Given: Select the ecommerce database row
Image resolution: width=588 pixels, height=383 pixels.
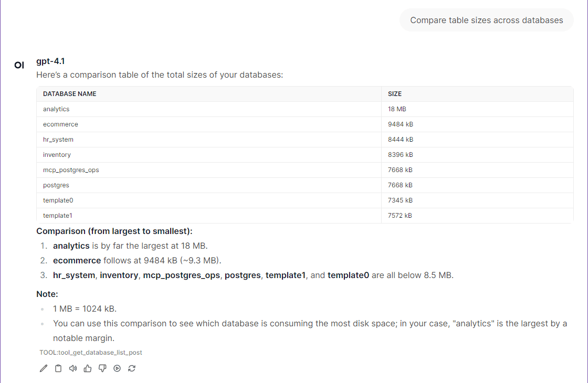Looking at the screenshot, I should click(x=60, y=124).
